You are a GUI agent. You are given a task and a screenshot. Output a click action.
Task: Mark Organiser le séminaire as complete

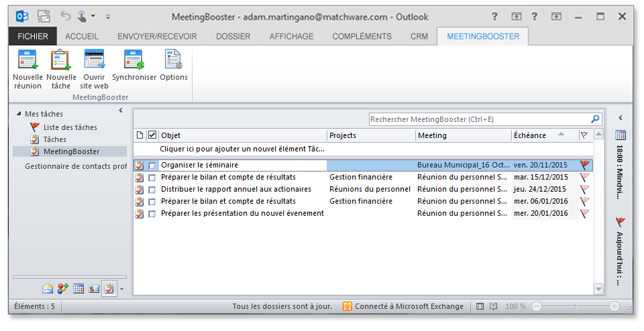pos(152,165)
